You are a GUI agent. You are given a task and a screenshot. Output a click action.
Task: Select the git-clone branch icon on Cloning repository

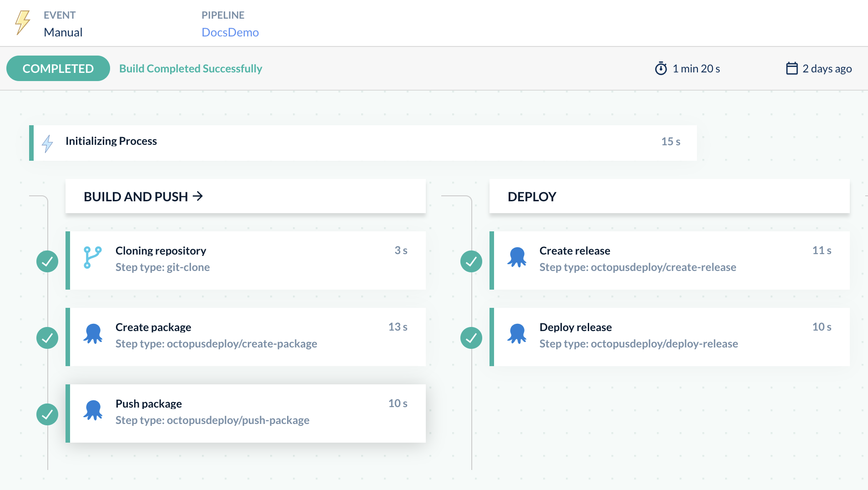point(92,258)
